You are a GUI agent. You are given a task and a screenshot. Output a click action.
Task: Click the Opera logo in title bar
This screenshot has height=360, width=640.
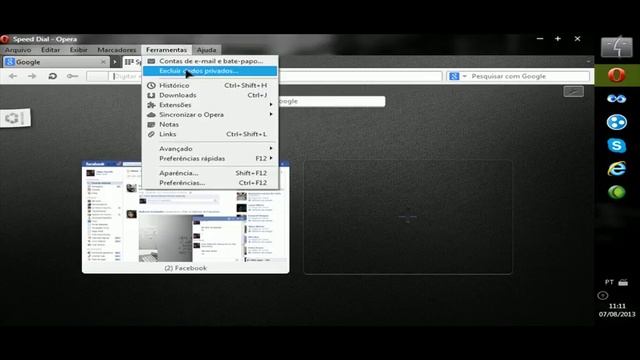click(5, 39)
